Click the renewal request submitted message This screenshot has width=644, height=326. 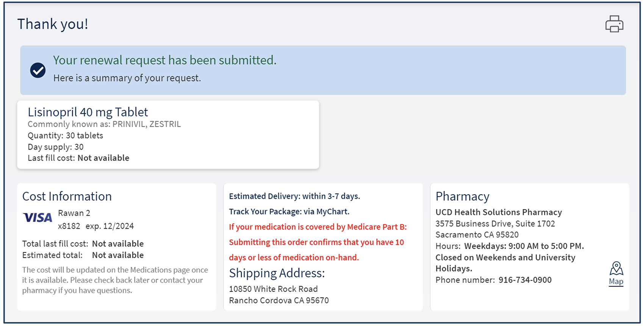165,60
